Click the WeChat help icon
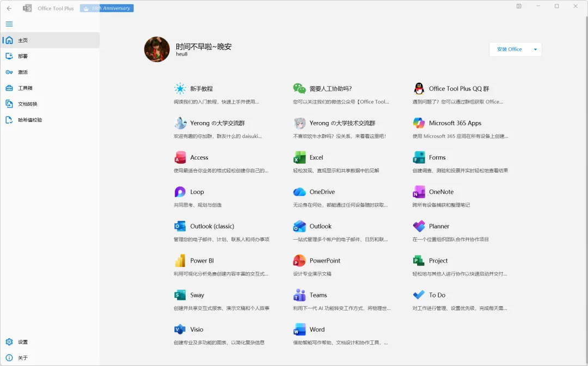 299,88
